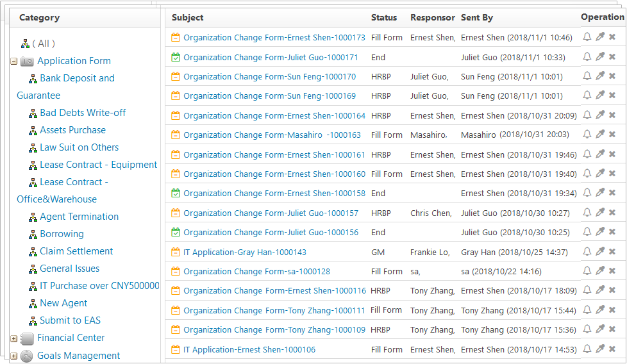Image resolution: width=627 pixels, height=364 pixels.
Task: Click delete X on IT Application-Ernest Shen-1000106 row
Action: [612, 349]
